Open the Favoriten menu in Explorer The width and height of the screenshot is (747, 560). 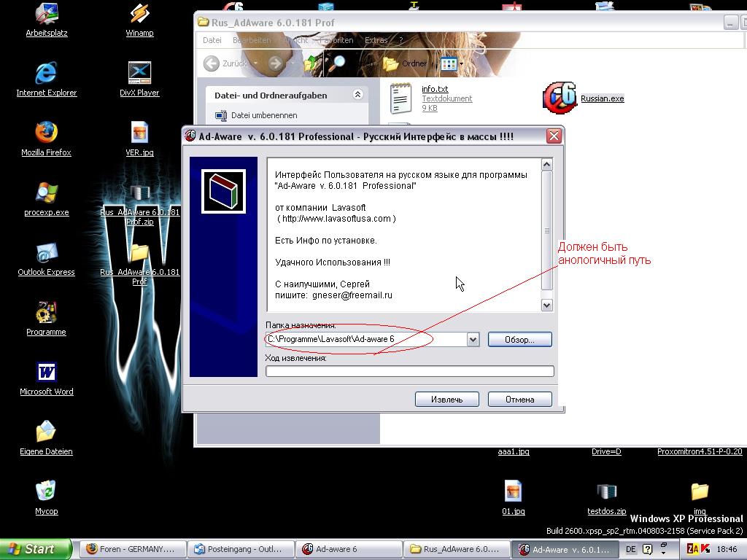tap(337, 40)
